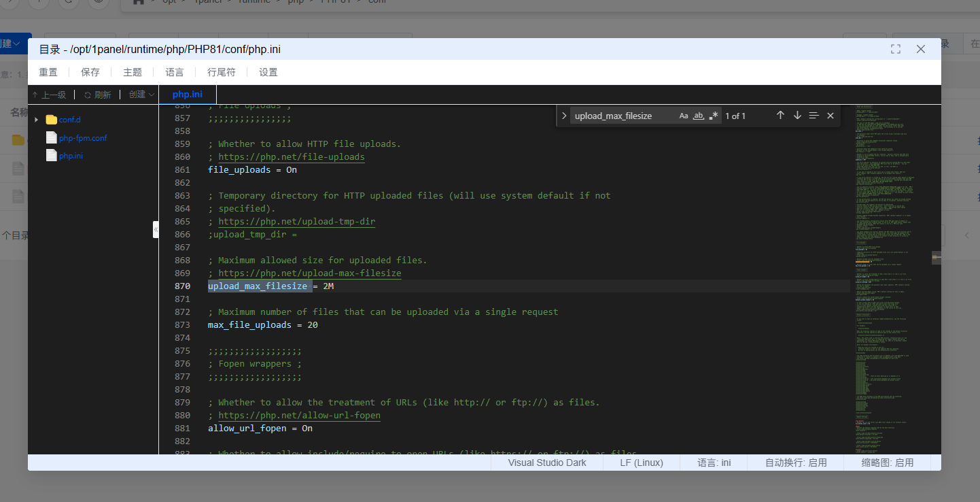Click fullscreen icon in editor title bar
Image resolution: width=980 pixels, height=502 pixels.
point(896,49)
